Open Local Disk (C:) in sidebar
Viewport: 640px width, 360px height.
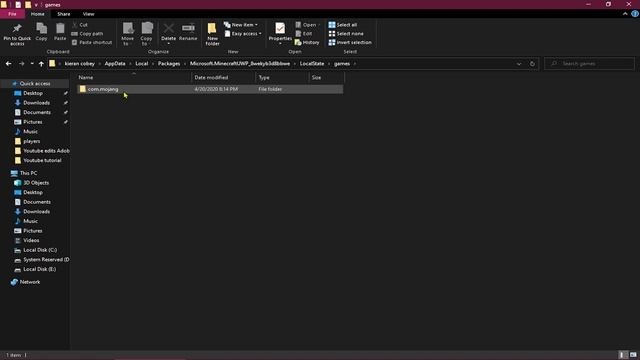click(x=40, y=250)
